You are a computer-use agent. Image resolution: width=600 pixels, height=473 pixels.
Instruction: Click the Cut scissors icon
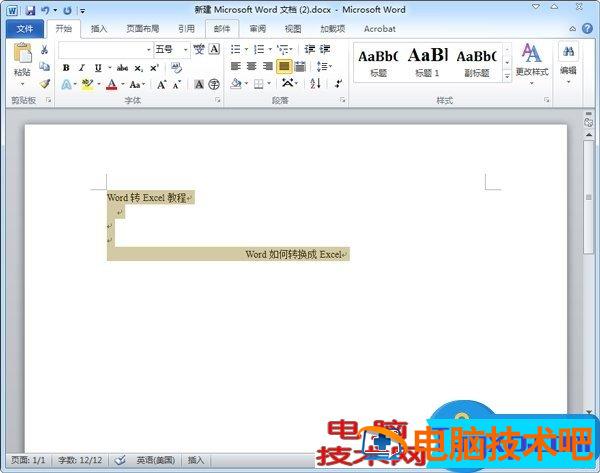(44, 49)
